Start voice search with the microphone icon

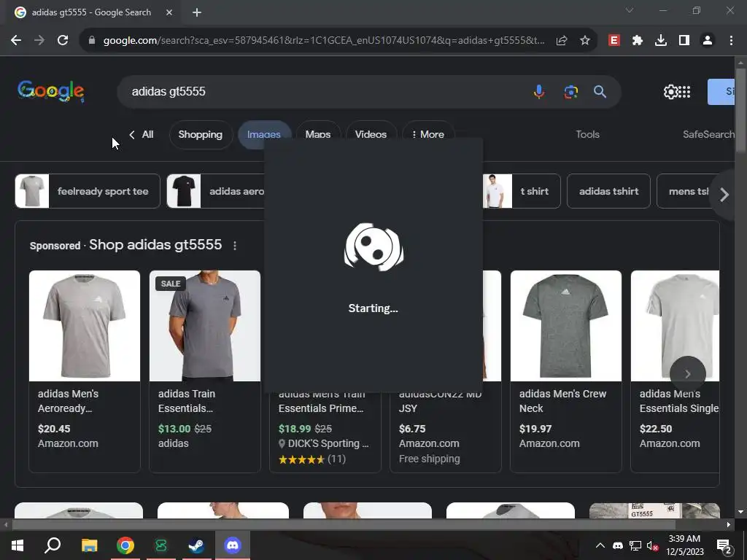(539, 91)
